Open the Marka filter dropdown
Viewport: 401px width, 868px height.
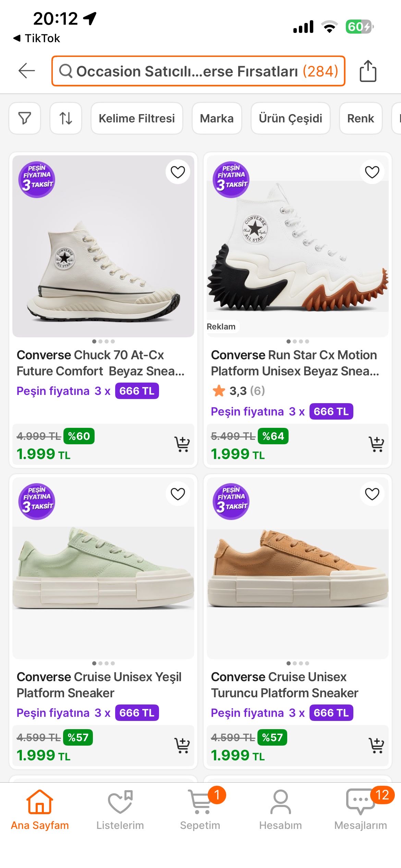pyautogui.click(x=217, y=118)
